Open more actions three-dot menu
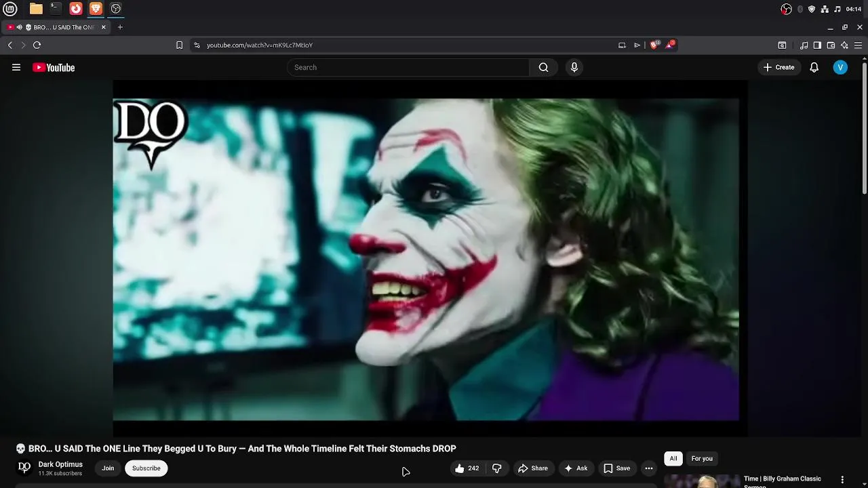The image size is (868, 488). 649,468
